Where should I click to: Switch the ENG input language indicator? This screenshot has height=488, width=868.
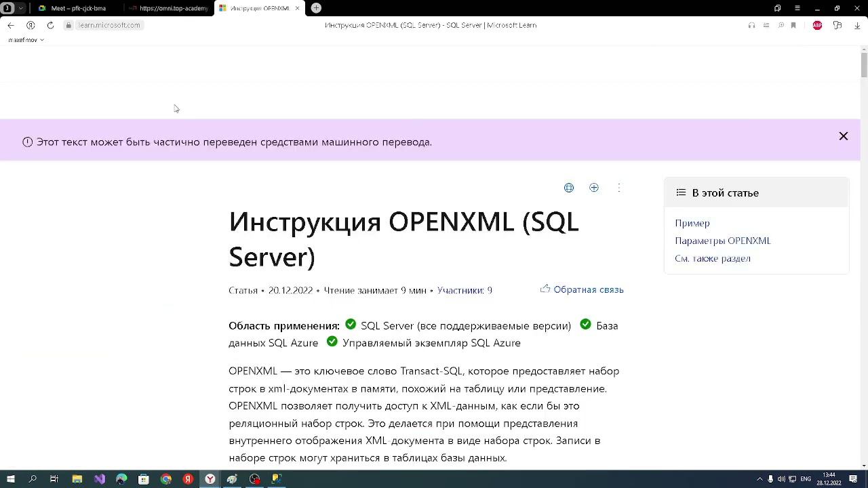(x=806, y=479)
